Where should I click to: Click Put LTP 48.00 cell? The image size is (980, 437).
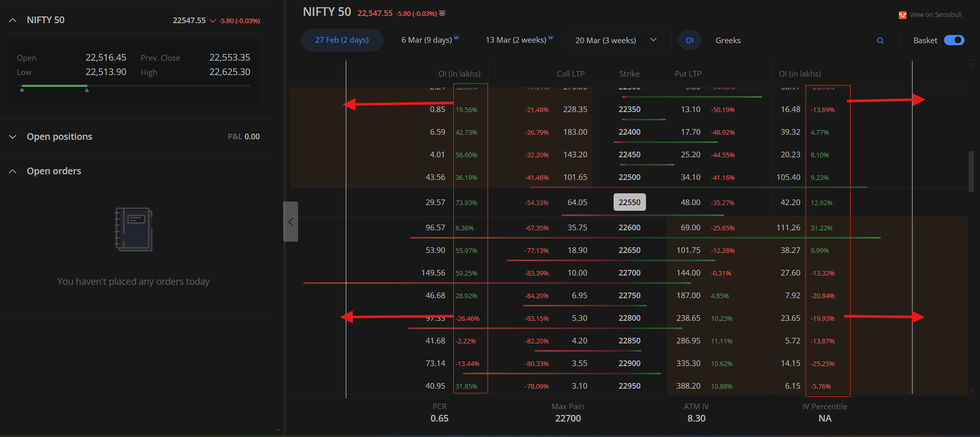[691, 203]
